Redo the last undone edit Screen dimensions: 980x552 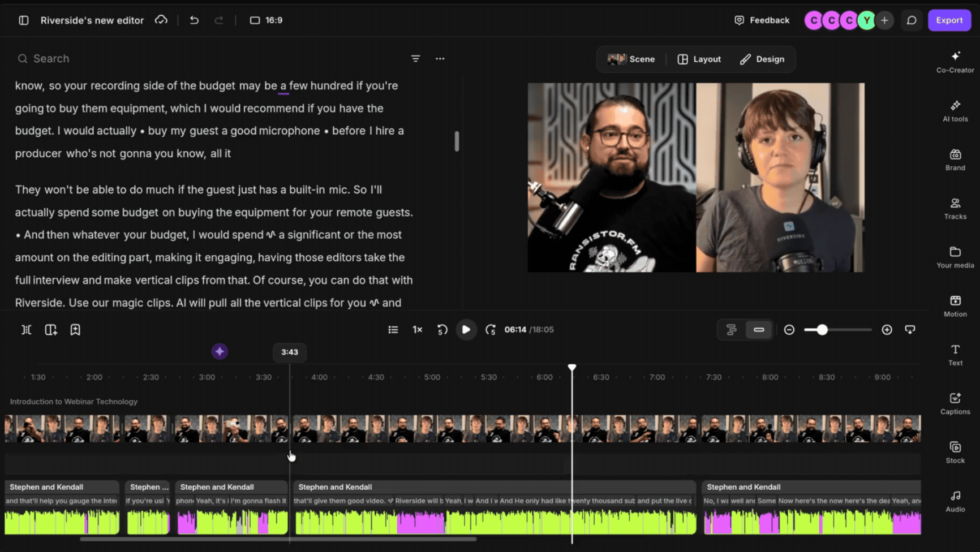[219, 20]
